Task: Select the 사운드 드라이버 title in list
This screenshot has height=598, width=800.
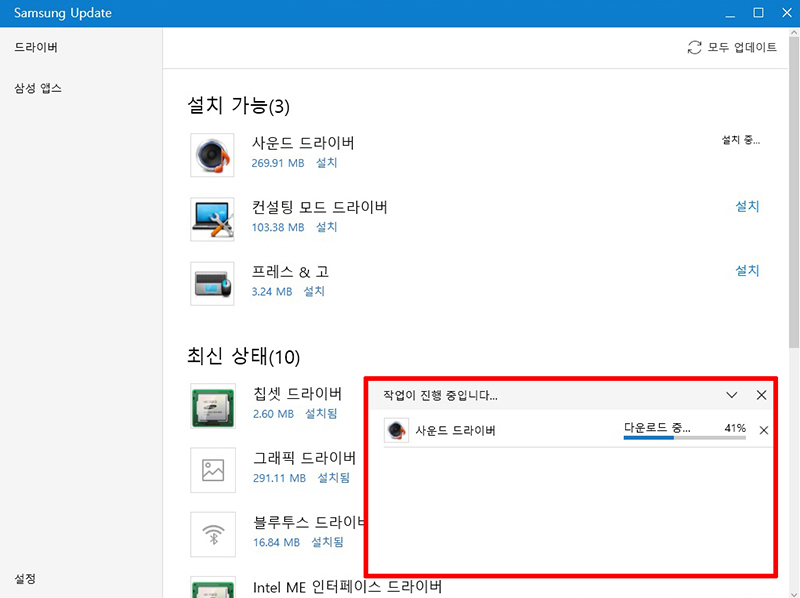Action: pyautogui.click(x=303, y=143)
